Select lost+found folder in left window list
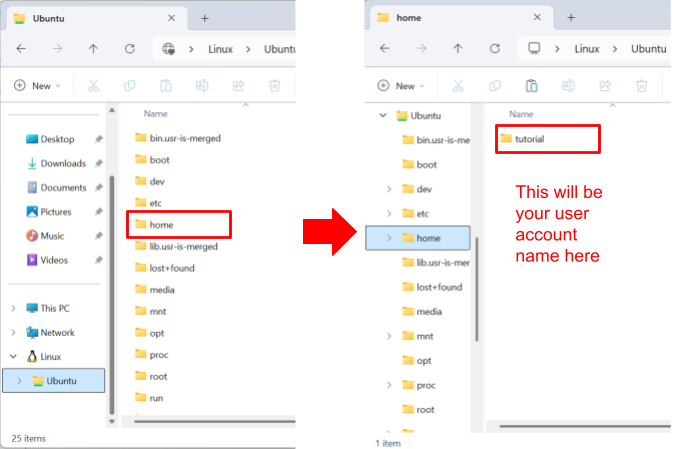Image resolution: width=675 pixels, height=449 pixels. tap(165, 268)
